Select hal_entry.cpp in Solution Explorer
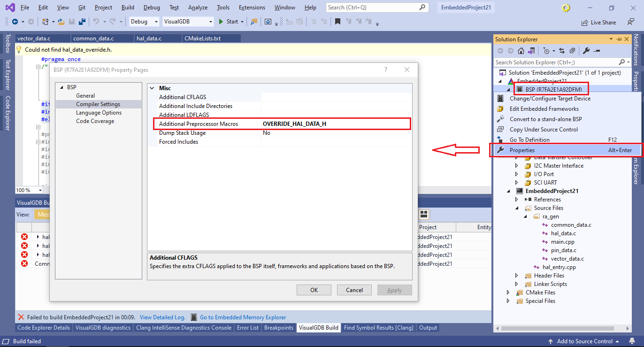 (x=559, y=267)
